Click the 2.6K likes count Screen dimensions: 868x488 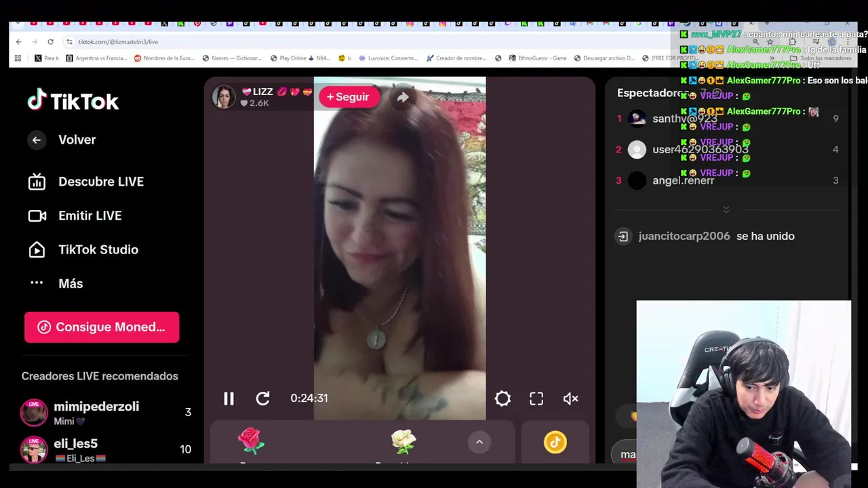tap(255, 103)
